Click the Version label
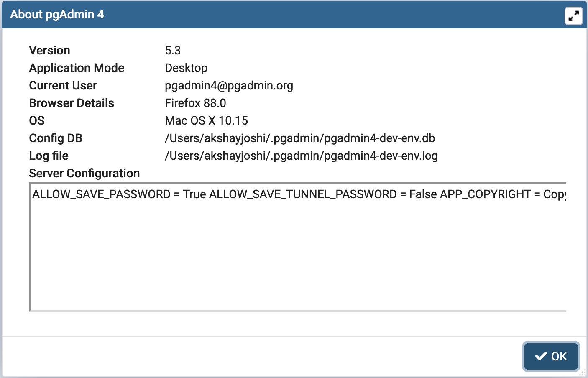The image size is (588, 378). coord(49,51)
